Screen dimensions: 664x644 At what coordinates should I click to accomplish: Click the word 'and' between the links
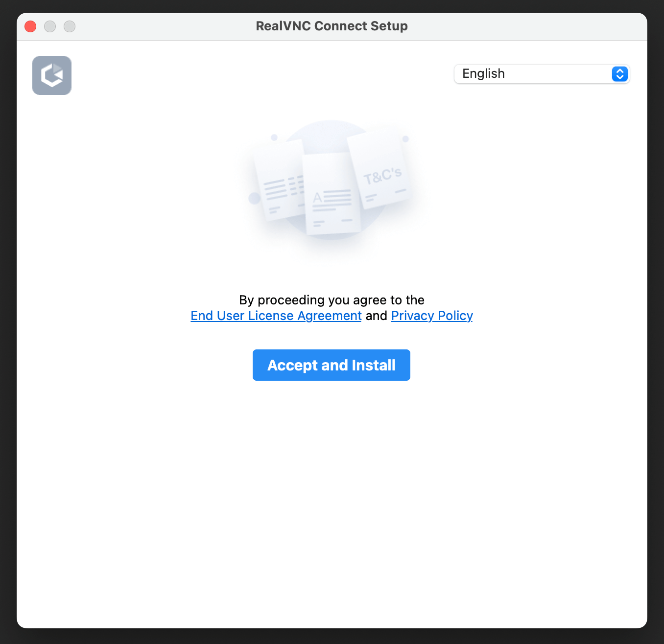(377, 316)
